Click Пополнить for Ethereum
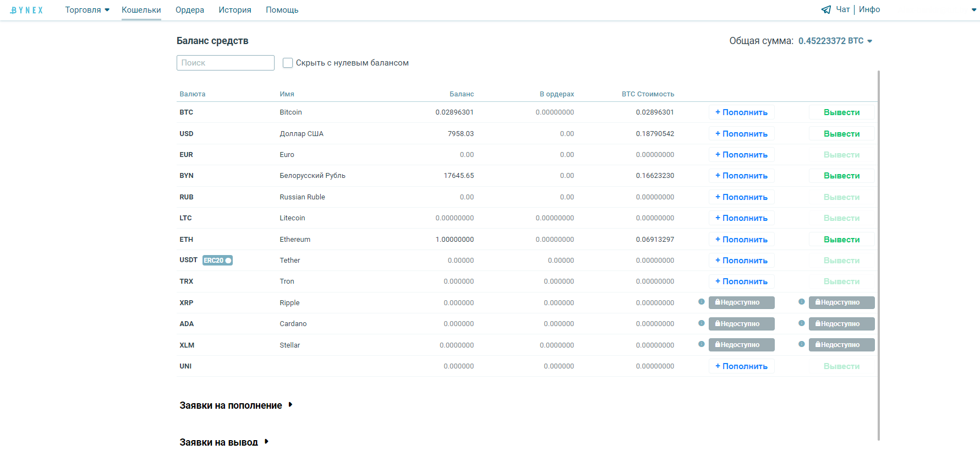980x455 pixels. point(741,240)
